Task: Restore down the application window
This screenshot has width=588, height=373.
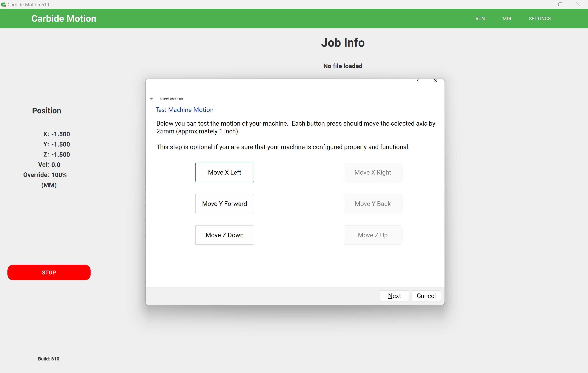Action: click(x=560, y=4)
